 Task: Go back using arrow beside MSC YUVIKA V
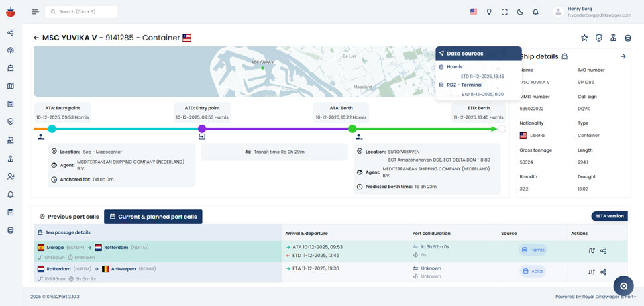(36, 38)
